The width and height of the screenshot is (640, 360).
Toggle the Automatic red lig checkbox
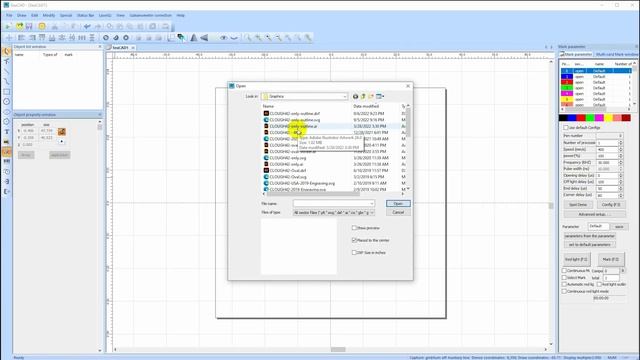click(x=564, y=284)
